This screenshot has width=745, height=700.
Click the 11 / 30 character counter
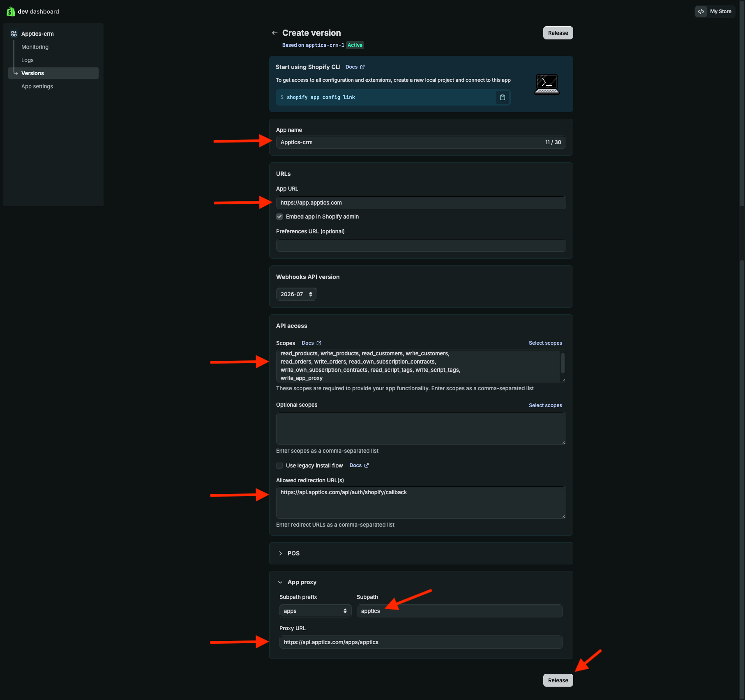[x=553, y=142]
